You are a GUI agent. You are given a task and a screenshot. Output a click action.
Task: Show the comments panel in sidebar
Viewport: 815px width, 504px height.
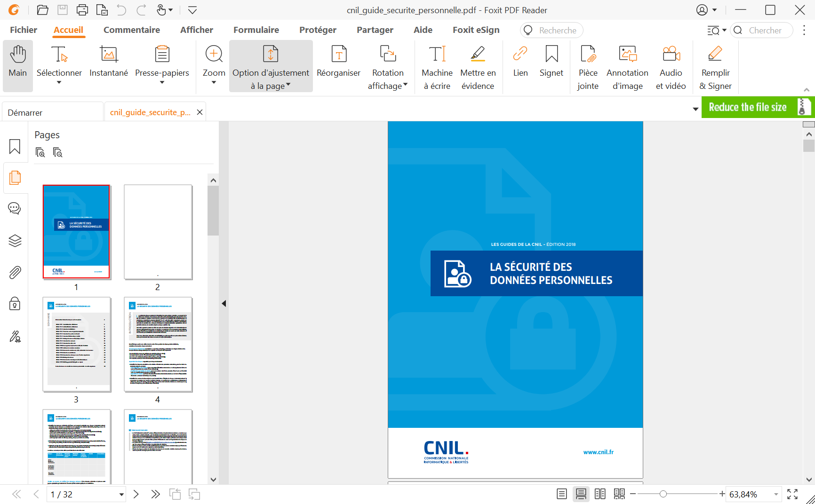15,208
